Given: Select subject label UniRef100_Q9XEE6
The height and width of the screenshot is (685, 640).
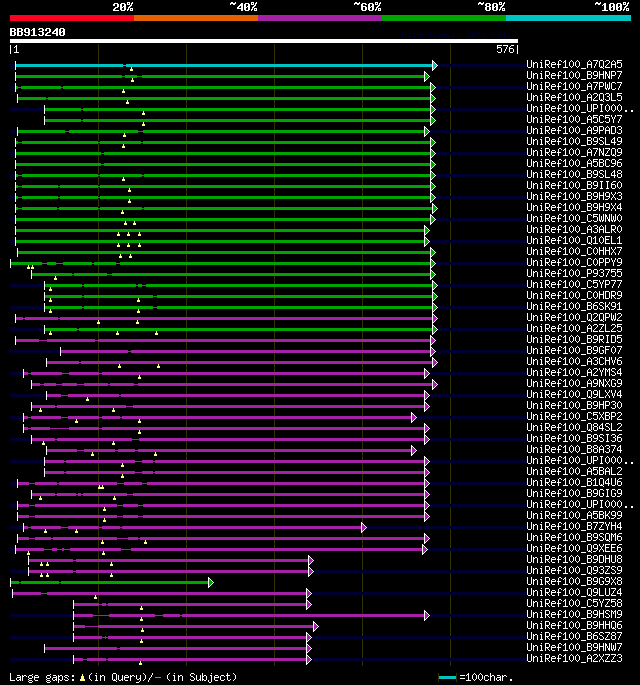Looking at the screenshot, I should click(x=574, y=548).
